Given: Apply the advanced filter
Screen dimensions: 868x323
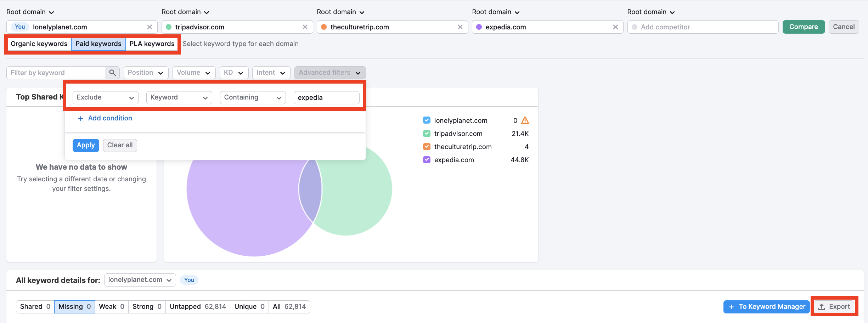Looking at the screenshot, I should [86, 145].
